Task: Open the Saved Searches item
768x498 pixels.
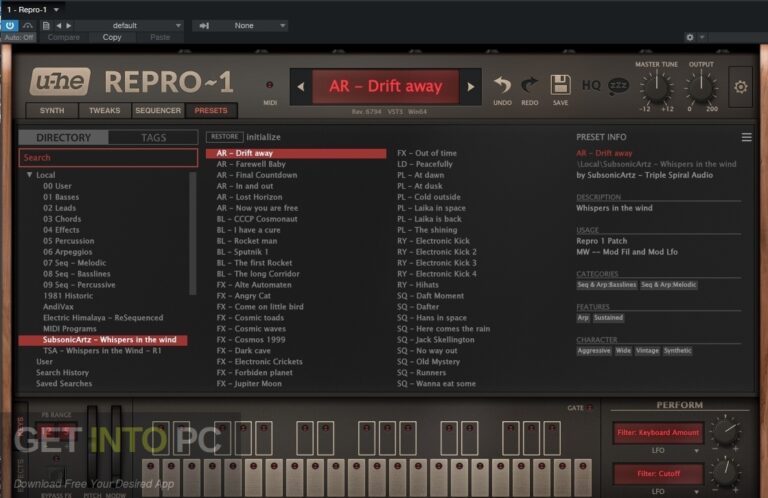Action: tap(64, 383)
